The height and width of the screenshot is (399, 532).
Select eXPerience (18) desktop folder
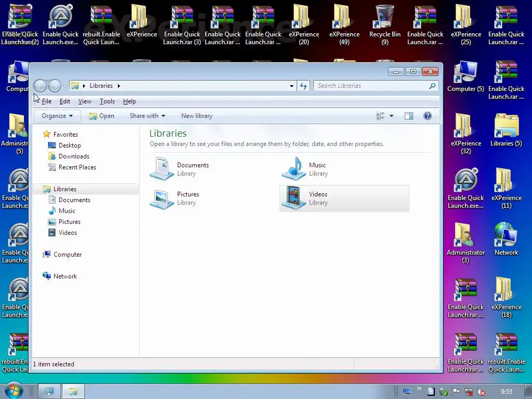(506, 298)
